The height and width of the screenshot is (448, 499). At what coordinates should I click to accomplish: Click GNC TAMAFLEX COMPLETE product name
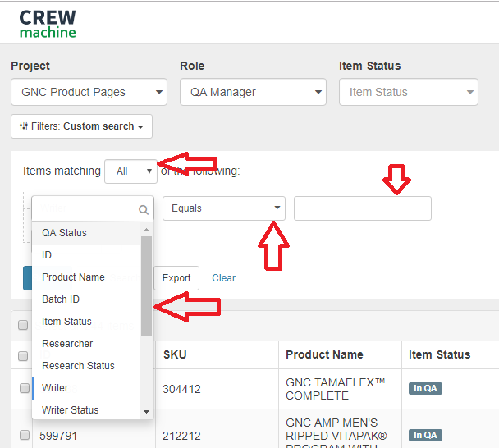335,389
